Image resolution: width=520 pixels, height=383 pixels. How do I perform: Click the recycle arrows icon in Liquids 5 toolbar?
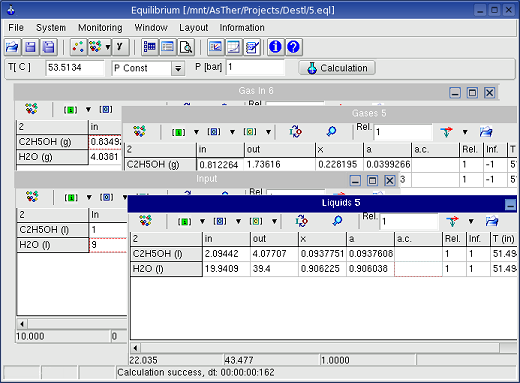coord(301,221)
